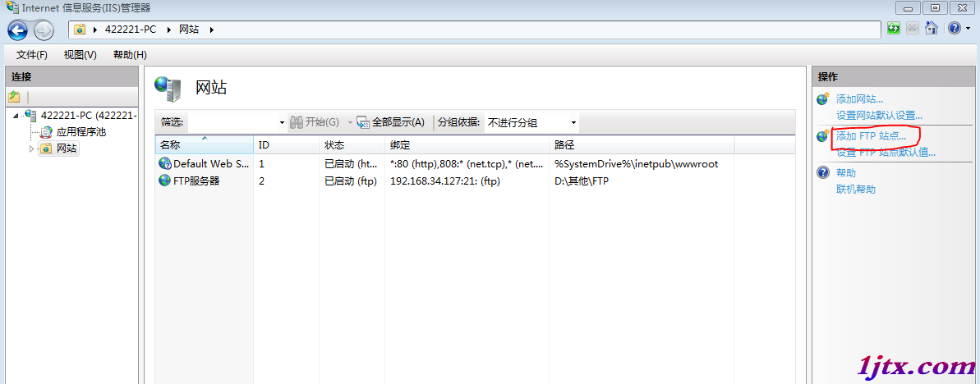
Task: Click the 192.168.34.127:21: (ftp) binding cell
Action: coord(445,181)
